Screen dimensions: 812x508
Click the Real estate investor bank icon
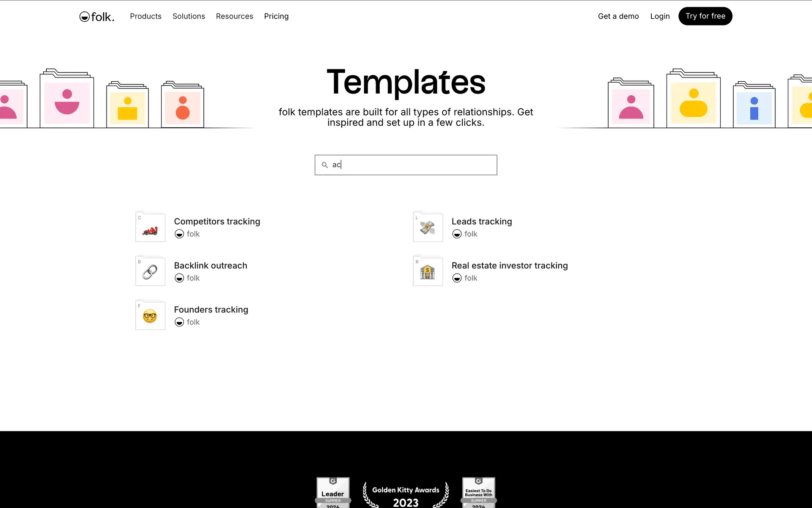coord(428,271)
